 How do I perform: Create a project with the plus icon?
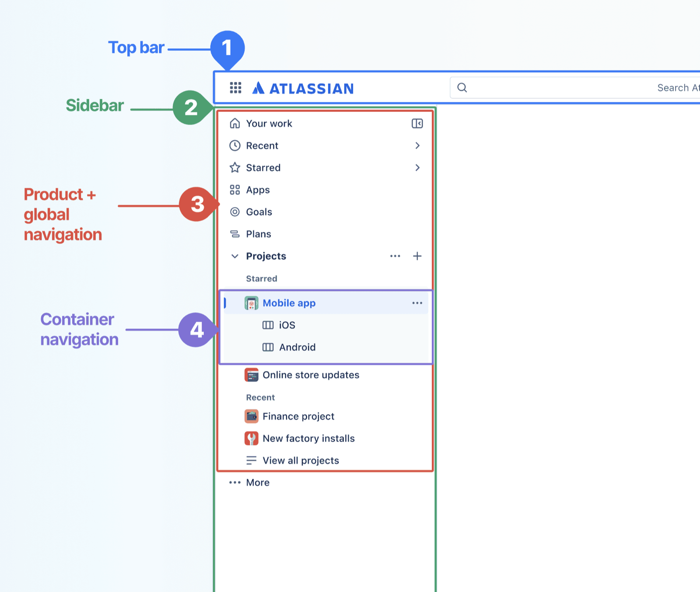pyautogui.click(x=417, y=256)
